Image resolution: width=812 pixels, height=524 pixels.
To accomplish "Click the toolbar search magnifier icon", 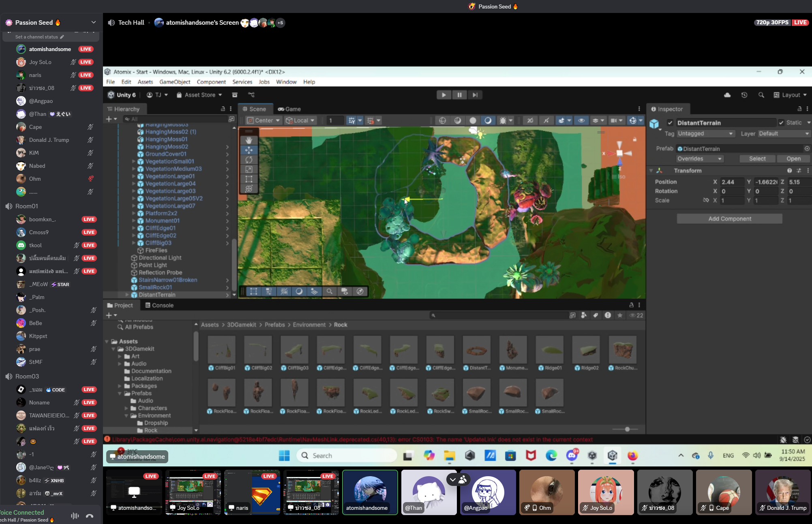I will pyautogui.click(x=761, y=95).
